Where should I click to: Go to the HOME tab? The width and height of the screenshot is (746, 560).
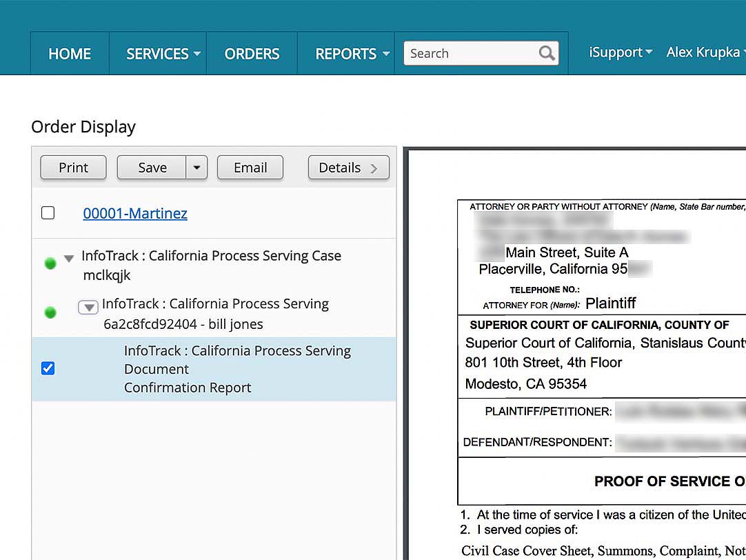pos(70,54)
